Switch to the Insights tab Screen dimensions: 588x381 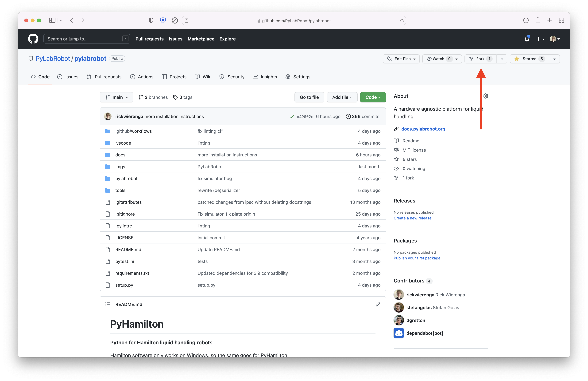[x=265, y=77]
